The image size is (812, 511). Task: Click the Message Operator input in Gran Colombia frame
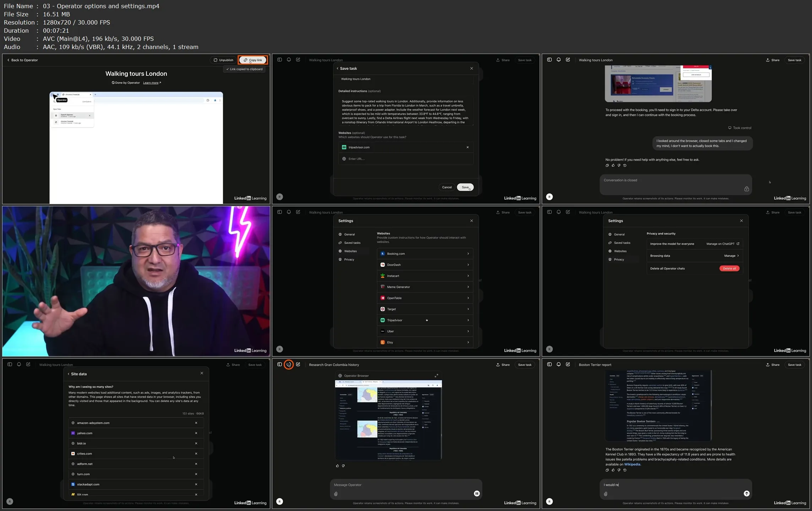coord(406,485)
